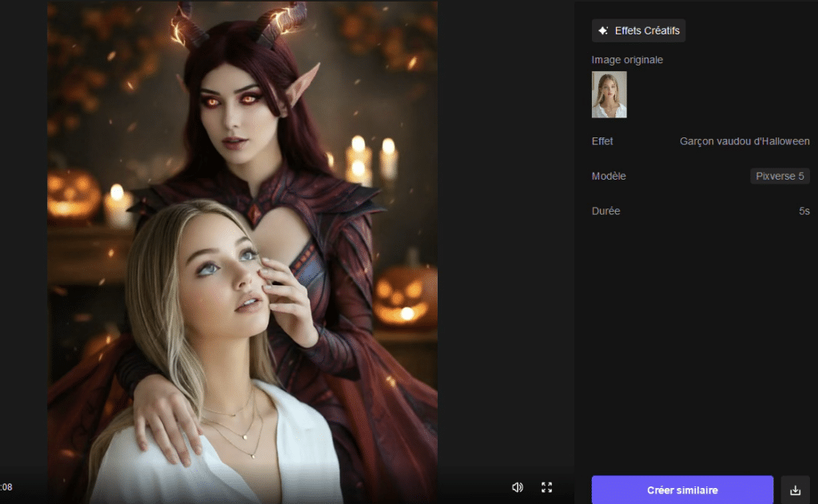Click the sparkle icon beside Effets Créatifs
Viewport: 818px width, 504px height.
click(x=603, y=31)
